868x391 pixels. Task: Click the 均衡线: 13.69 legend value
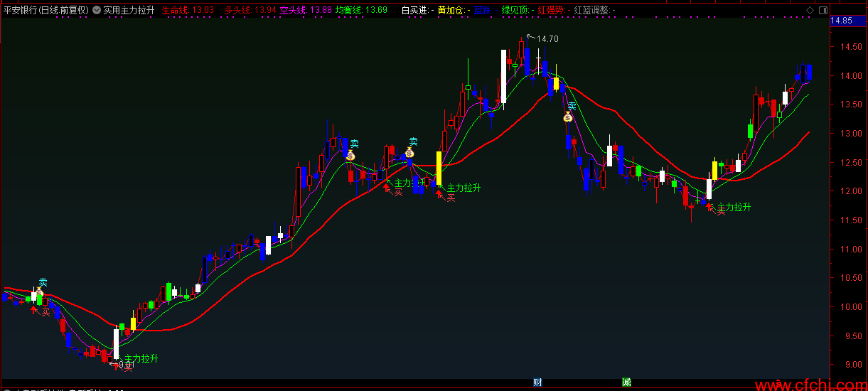coord(361,10)
